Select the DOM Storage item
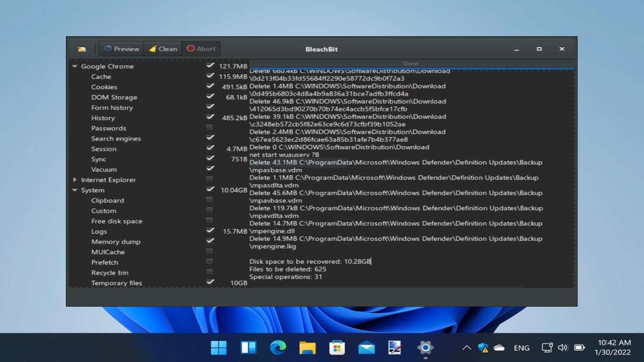 (114, 97)
